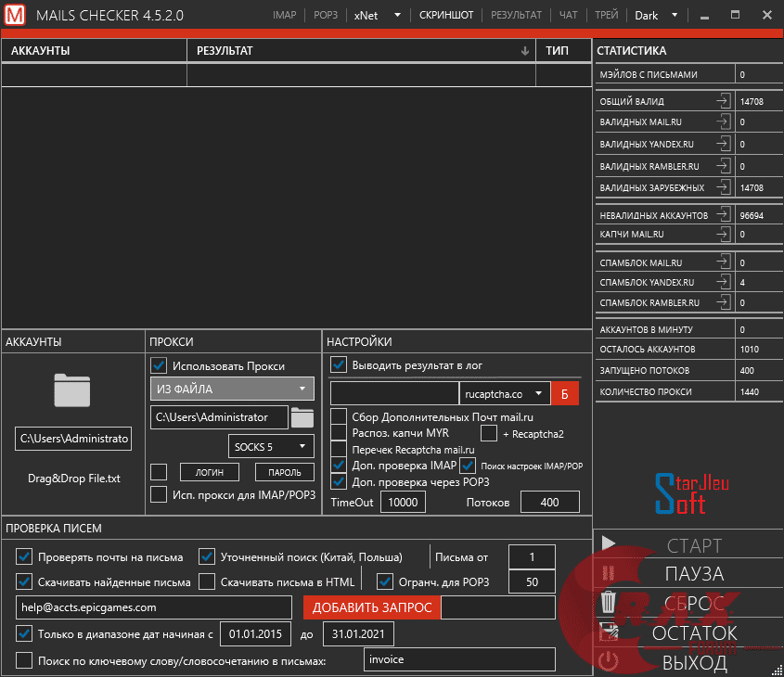
Task: Click export arrow next to ОБЩИЙ ВАЛИД
Action: [x=722, y=101]
